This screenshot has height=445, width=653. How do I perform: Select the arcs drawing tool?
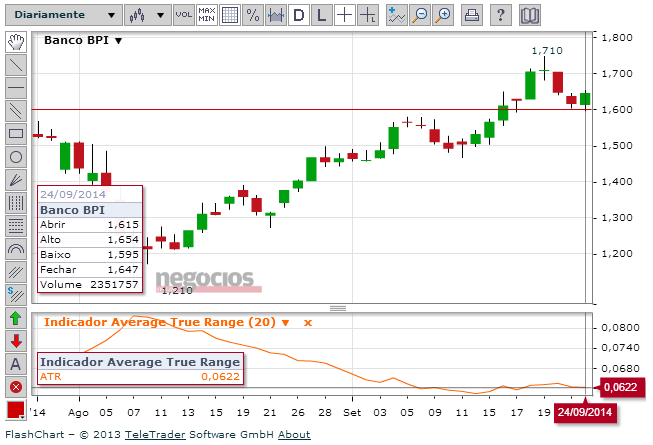16,249
